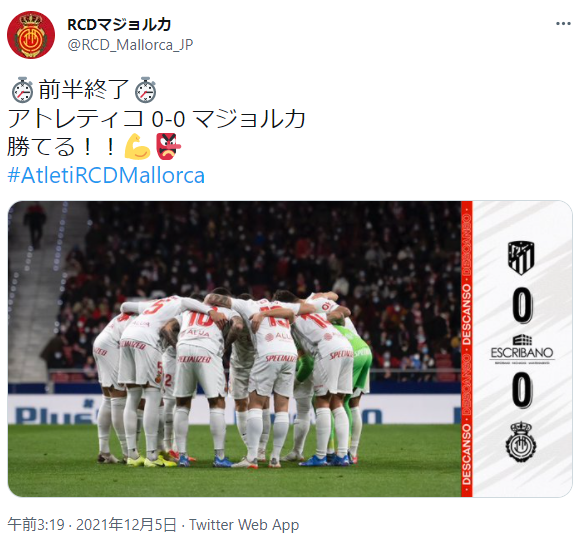Click the 前半終了 headline text
Viewport: 583px width, 541px height.
84,90
